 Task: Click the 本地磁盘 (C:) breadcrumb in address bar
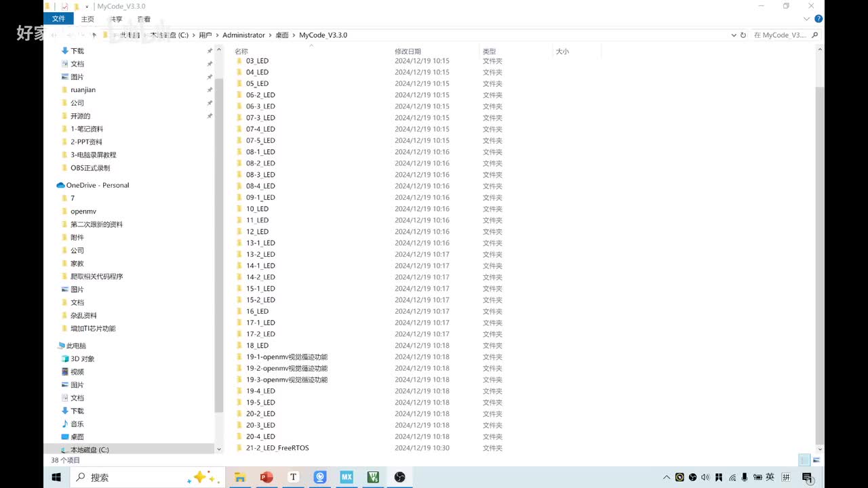pos(169,35)
